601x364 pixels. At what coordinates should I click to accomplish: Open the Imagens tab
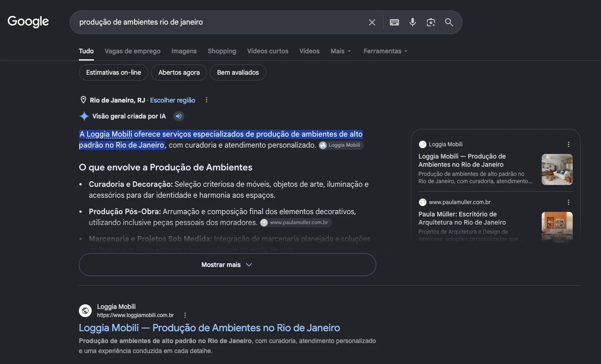point(184,51)
